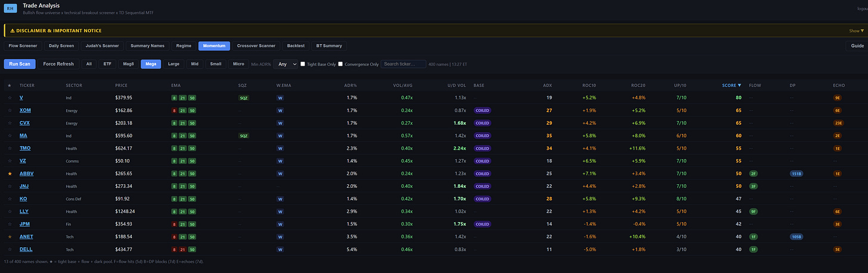Click the Run Scan button
Image resolution: width=868 pixels, height=273 pixels.
(20, 64)
